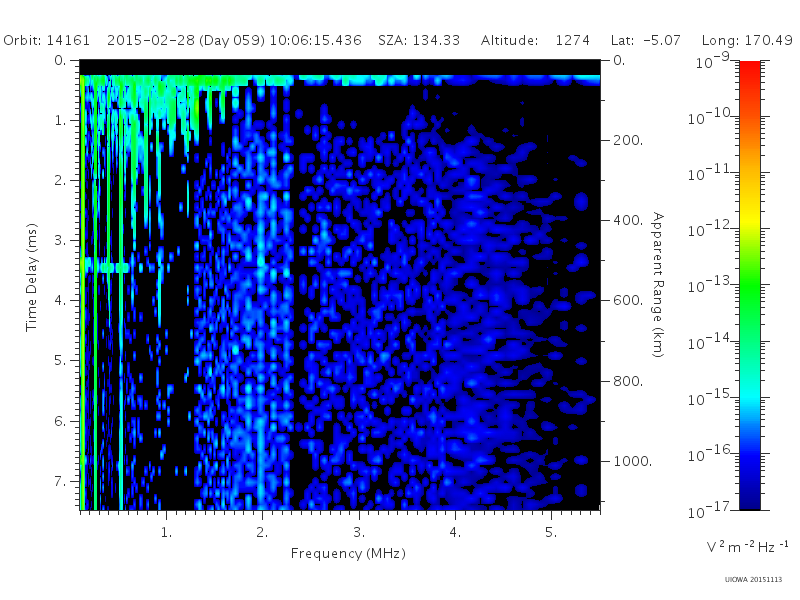
Task: Click the 5. tick label on frequency axis
Action: [x=551, y=533]
